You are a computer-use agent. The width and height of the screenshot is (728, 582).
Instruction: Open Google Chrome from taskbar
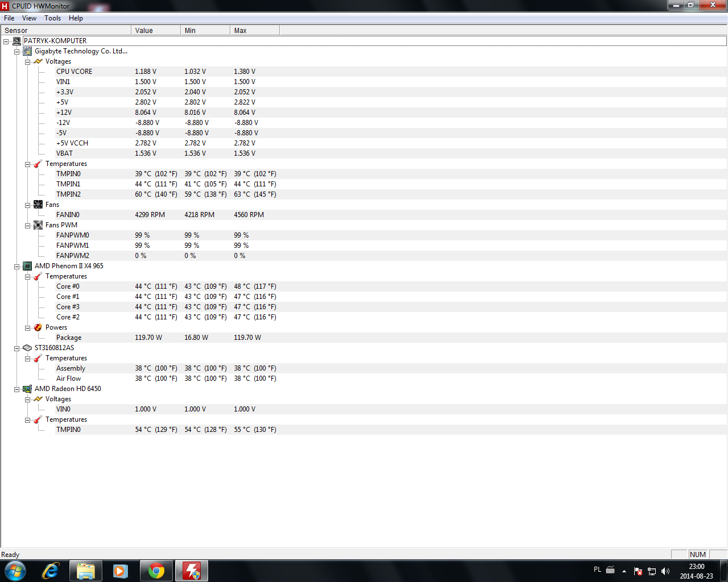(156, 571)
